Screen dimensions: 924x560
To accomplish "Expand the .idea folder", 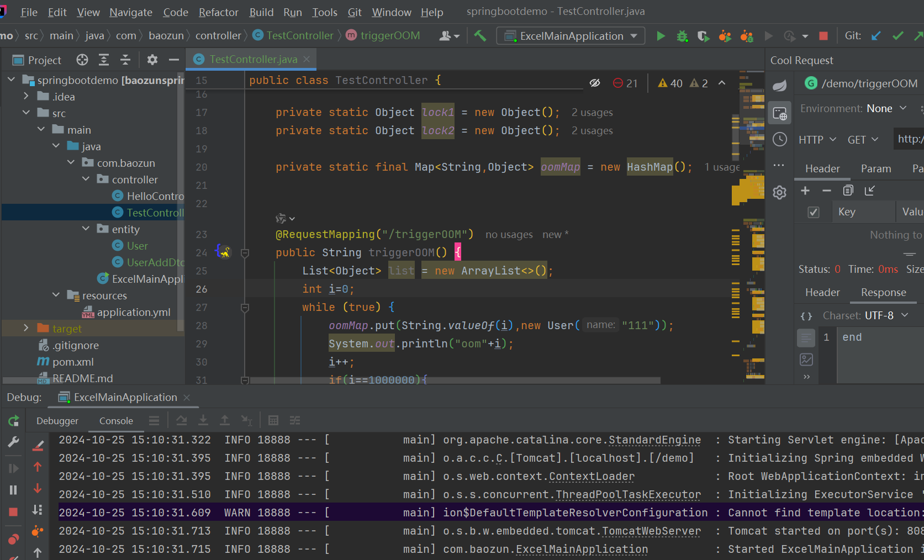I will tap(26, 96).
